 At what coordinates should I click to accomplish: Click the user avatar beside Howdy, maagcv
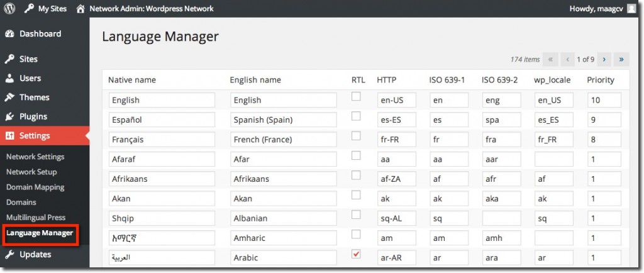[631, 9]
